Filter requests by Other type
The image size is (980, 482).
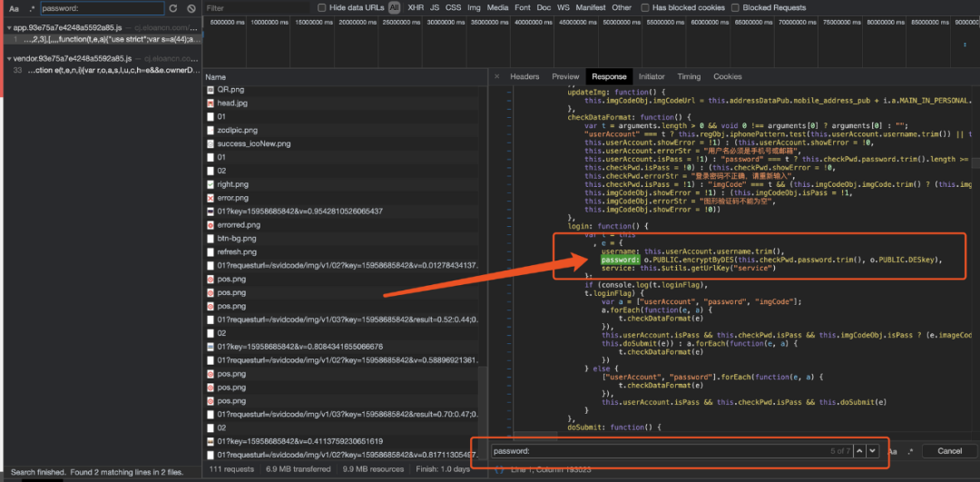(622, 8)
